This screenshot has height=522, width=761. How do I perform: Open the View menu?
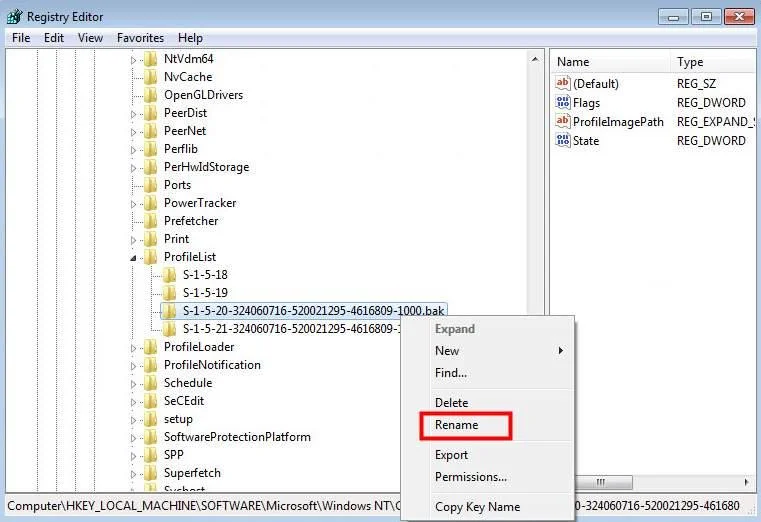90,38
